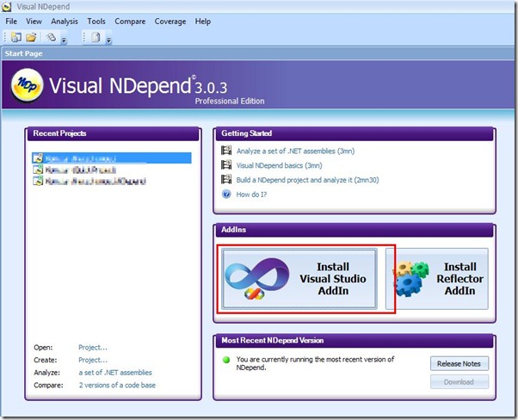This screenshot has width=518, height=420.
Task: Open the Analysis menu
Action: (x=65, y=22)
